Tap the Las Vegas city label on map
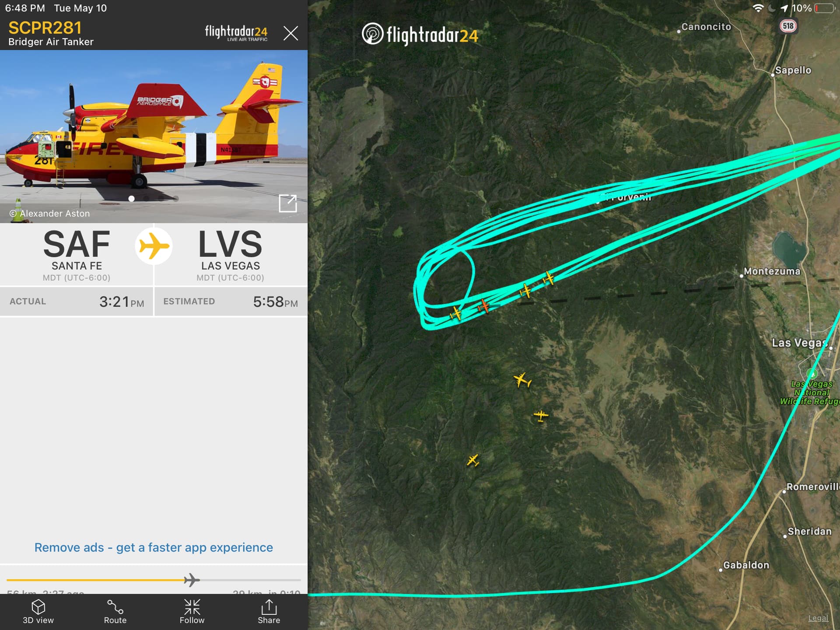The image size is (840, 630). coord(799,343)
